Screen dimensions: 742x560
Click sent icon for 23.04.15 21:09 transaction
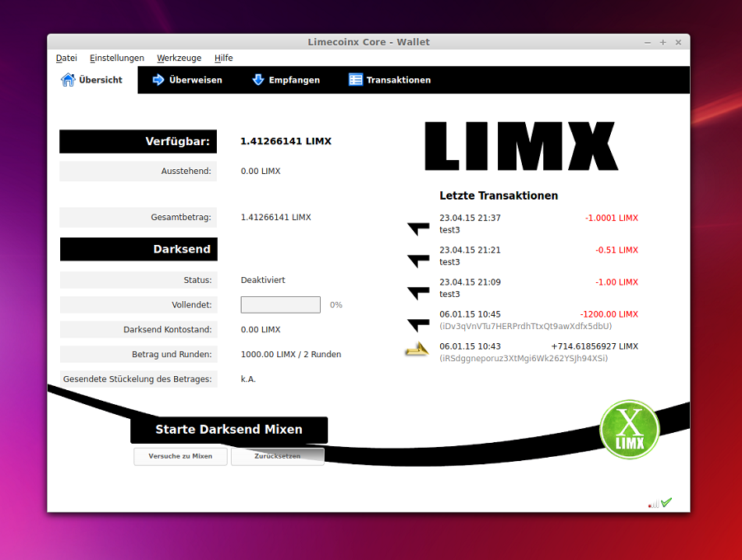pyautogui.click(x=418, y=293)
